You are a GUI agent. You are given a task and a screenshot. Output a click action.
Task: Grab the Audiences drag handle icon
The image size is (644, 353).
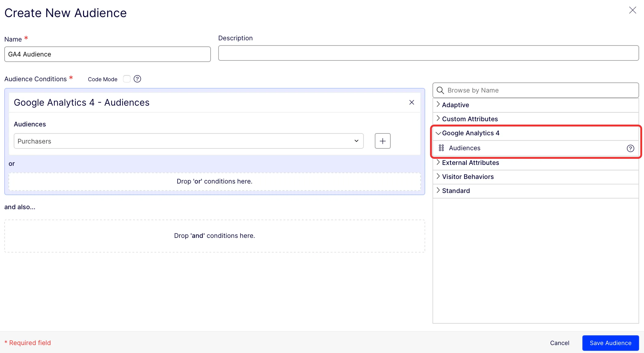click(x=441, y=148)
